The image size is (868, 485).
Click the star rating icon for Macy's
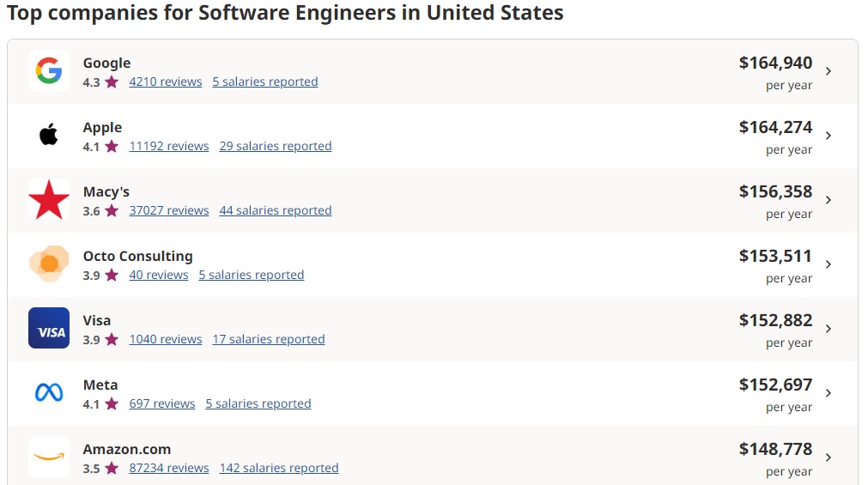click(x=112, y=210)
